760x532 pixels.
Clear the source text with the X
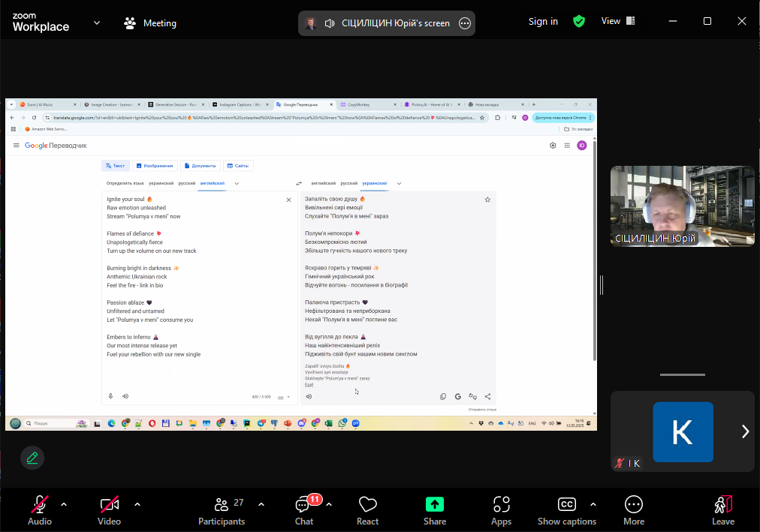coord(289,200)
